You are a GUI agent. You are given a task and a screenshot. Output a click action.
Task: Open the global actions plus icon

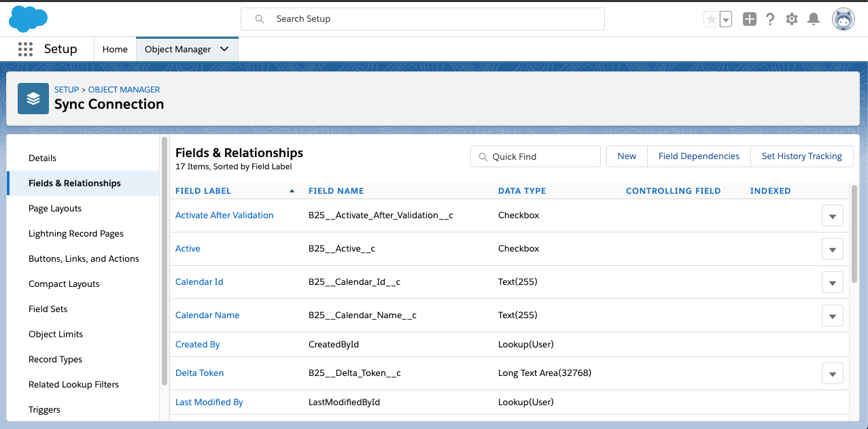click(x=749, y=20)
